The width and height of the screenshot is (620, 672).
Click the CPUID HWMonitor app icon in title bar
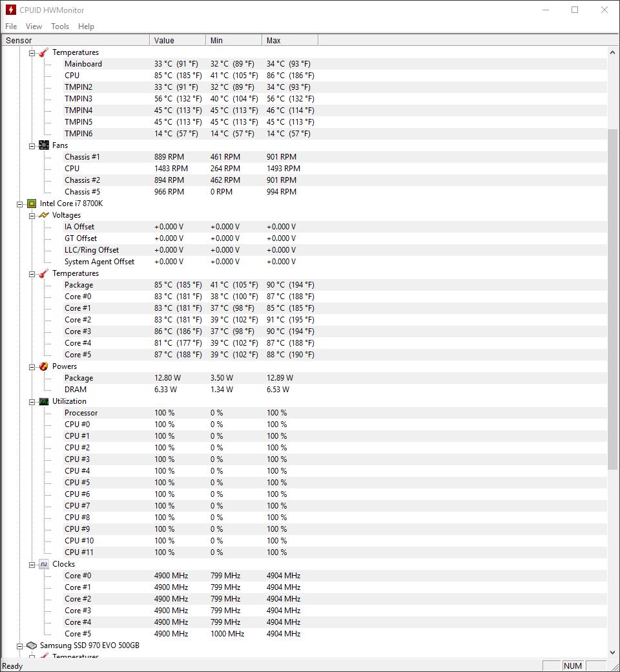point(11,10)
